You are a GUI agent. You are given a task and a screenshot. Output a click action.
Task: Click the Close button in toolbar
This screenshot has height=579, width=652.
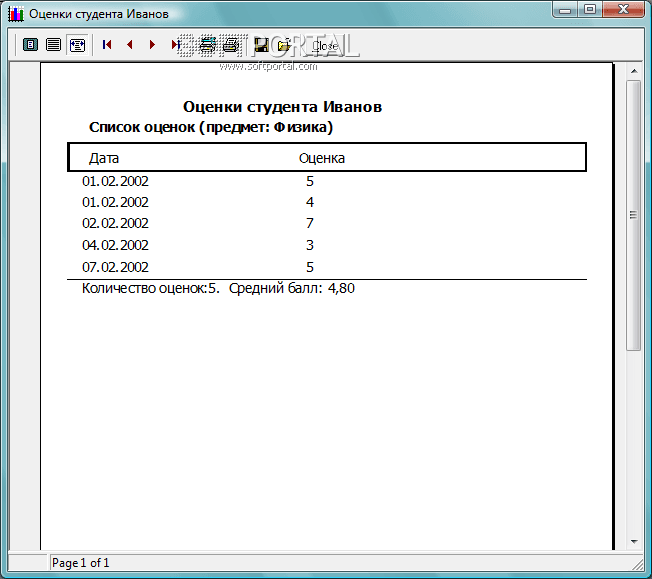325,45
